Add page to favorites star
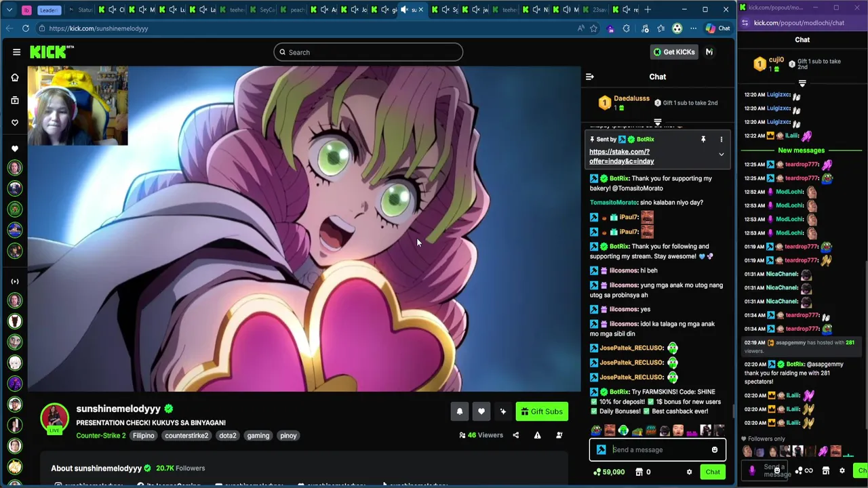 pos(594,28)
